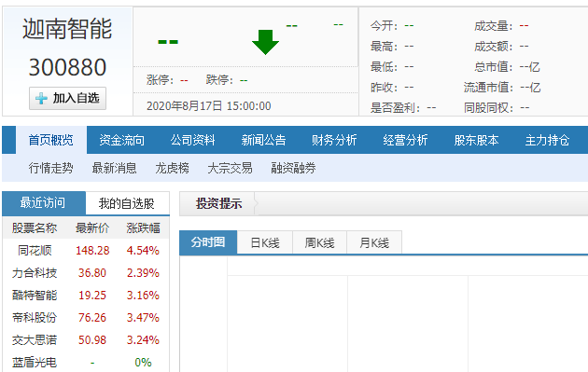Click the 3.24% change value
588x372 pixels.
coord(143,340)
